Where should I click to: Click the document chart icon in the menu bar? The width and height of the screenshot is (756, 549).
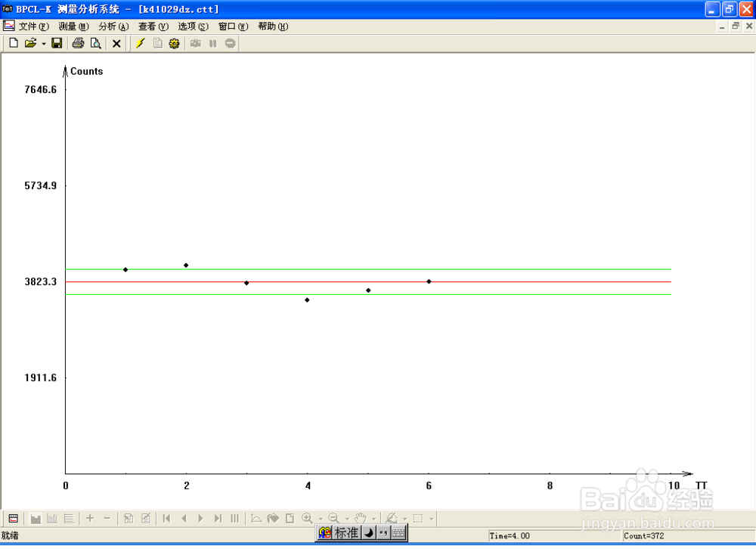pyautogui.click(x=8, y=26)
